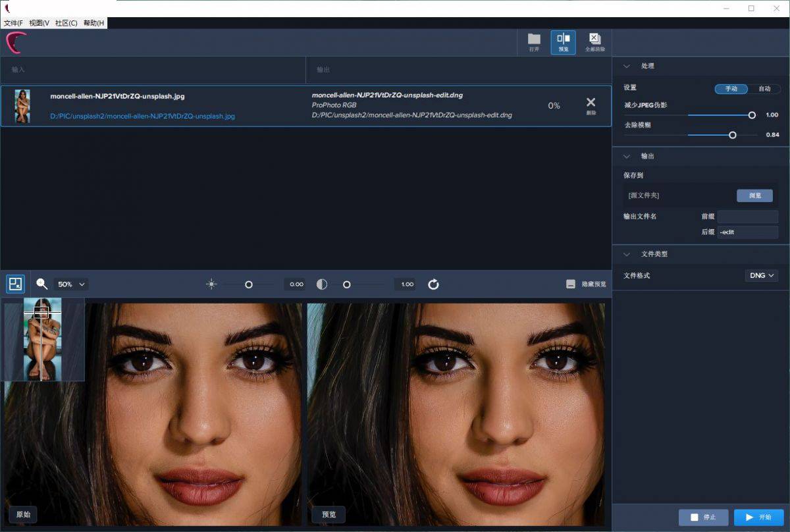The height and width of the screenshot is (532, 790).
Task: Click the ProPhoto RGB text
Action: pos(334,105)
